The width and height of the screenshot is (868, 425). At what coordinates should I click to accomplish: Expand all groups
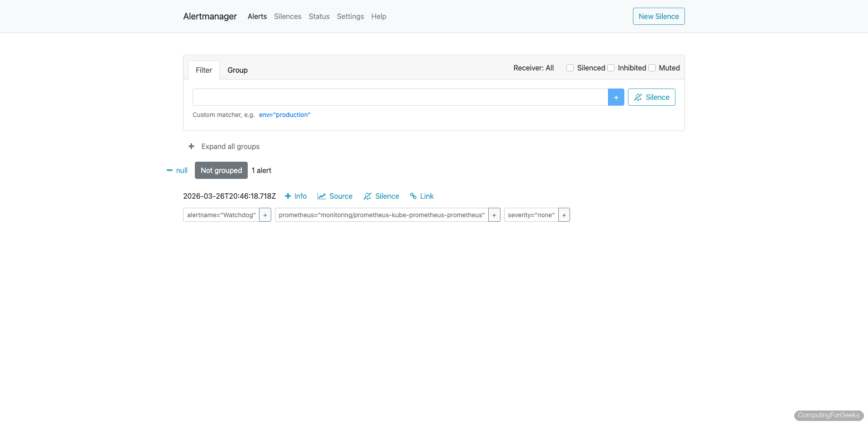point(223,146)
